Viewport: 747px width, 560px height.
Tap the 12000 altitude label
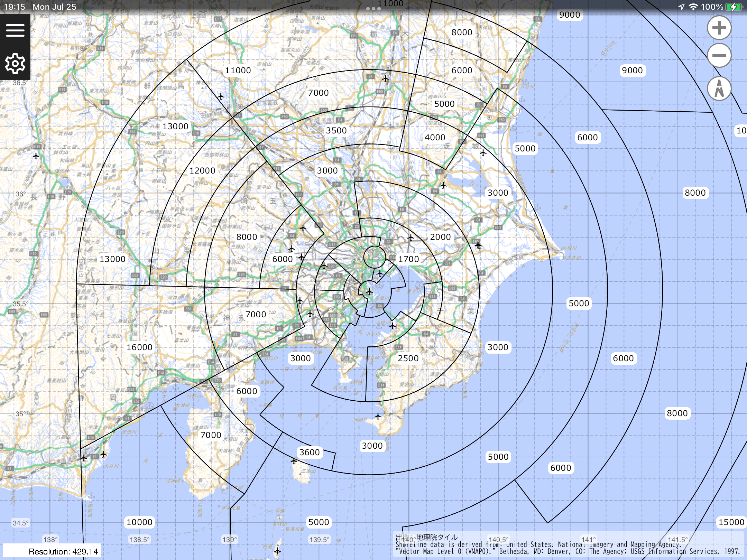pyautogui.click(x=202, y=170)
